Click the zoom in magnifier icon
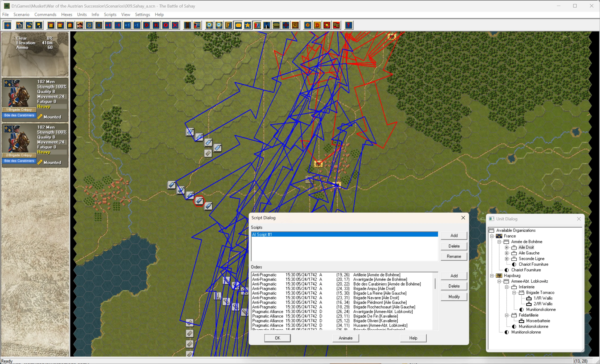This screenshot has height=364, width=600. coord(209,25)
